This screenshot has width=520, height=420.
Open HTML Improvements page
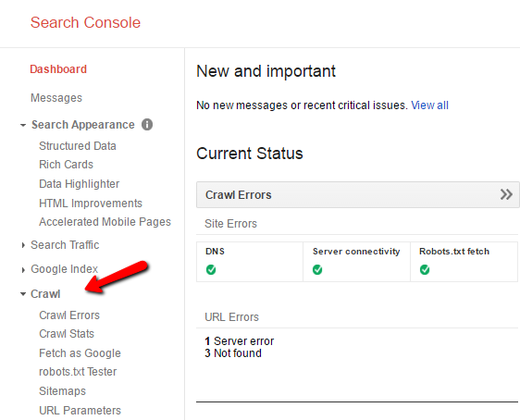click(x=91, y=204)
